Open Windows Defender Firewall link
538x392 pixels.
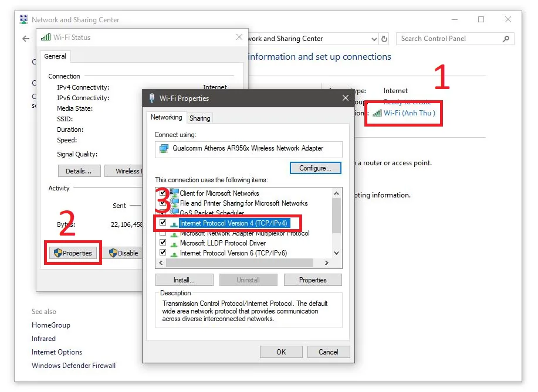pyautogui.click(x=74, y=366)
